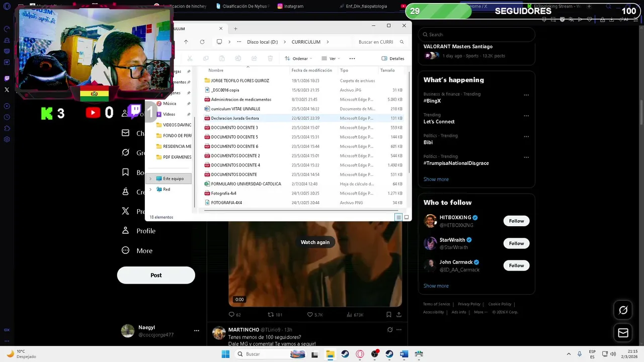Sort by Tipo column header
The width and height of the screenshot is (644, 362).
pyautogui.click(x=344, y=70)
